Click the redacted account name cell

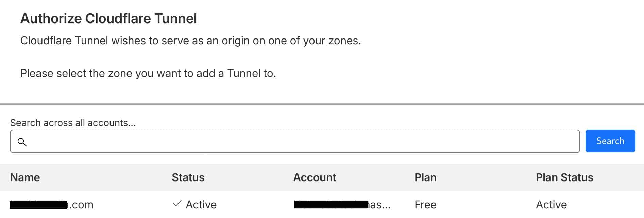[342, 205]
